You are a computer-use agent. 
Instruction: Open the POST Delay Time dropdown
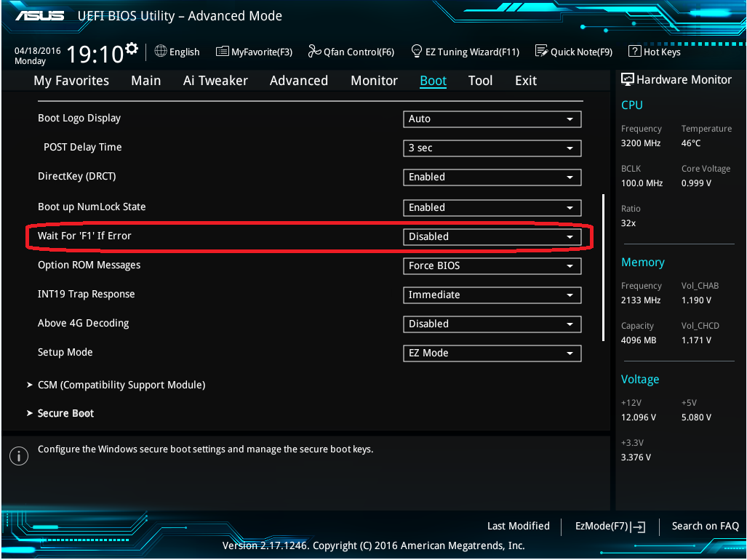492,148
